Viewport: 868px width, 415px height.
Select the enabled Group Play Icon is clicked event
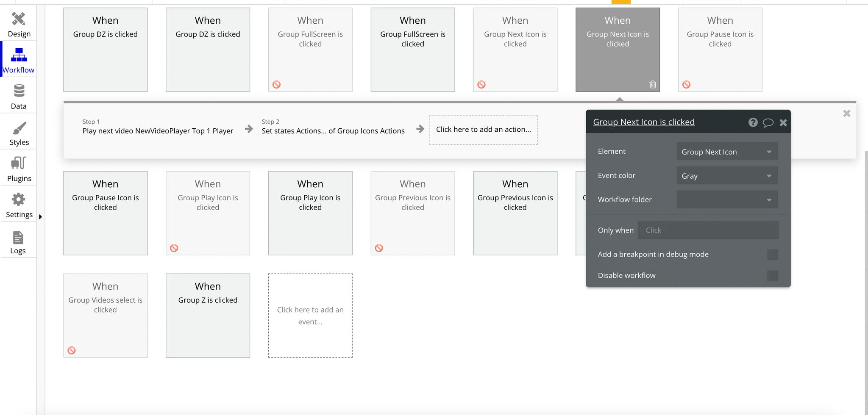310,213
